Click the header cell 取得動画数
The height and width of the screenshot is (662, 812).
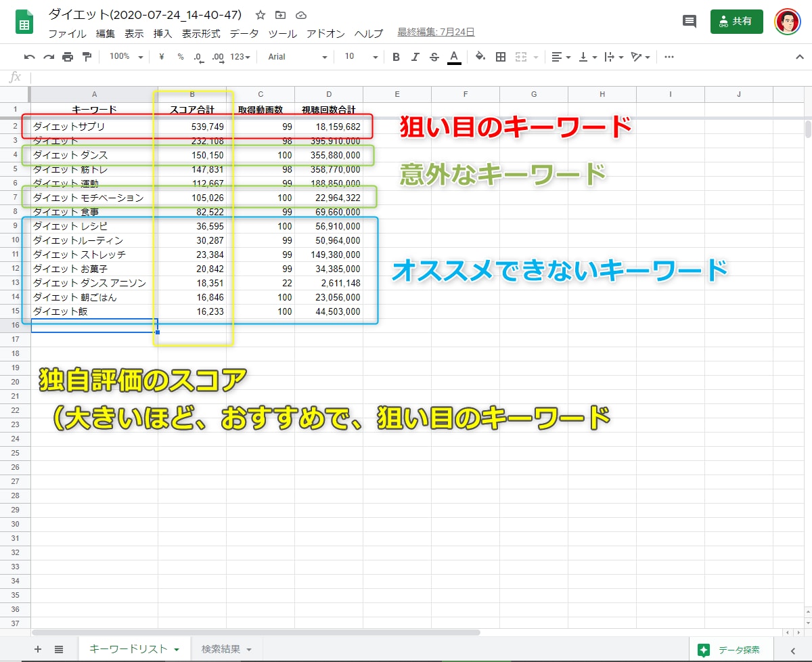[x=261, y=109]
